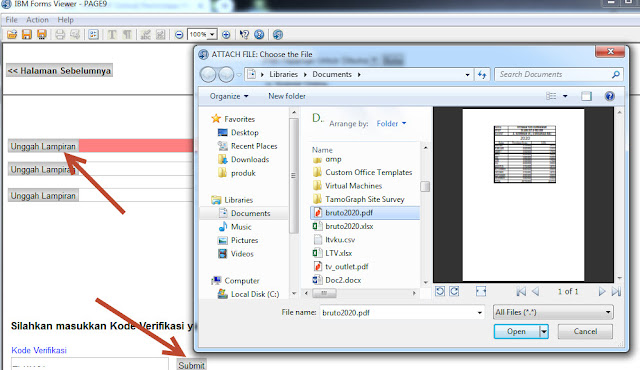
Task: Click the Forward navigation arrow in file dialog
Action: 226,75
